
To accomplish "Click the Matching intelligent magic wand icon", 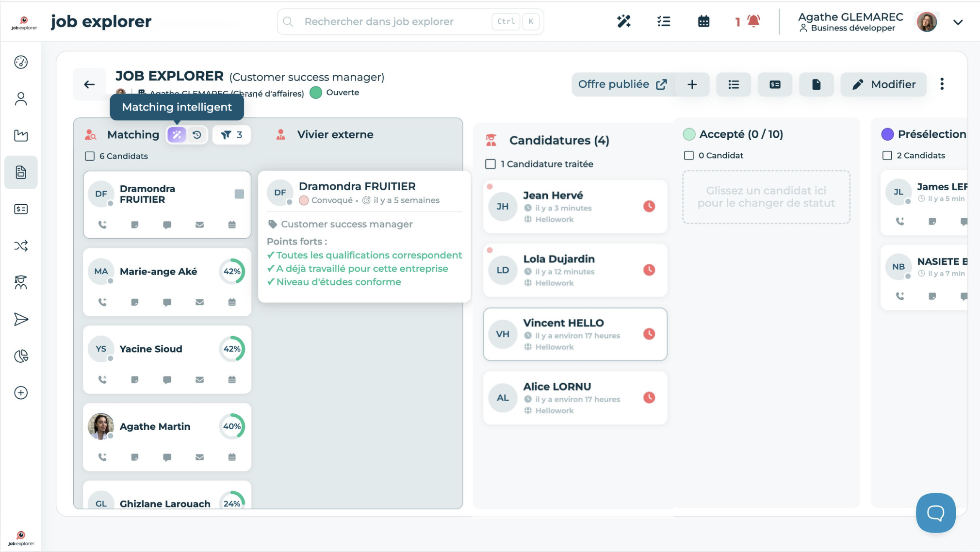I will (177, 135).
